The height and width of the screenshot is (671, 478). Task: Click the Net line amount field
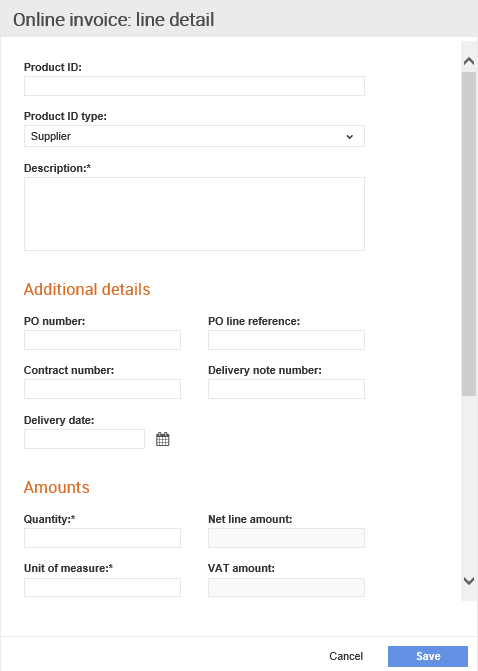pyautogui.click(x=286, y=538)
